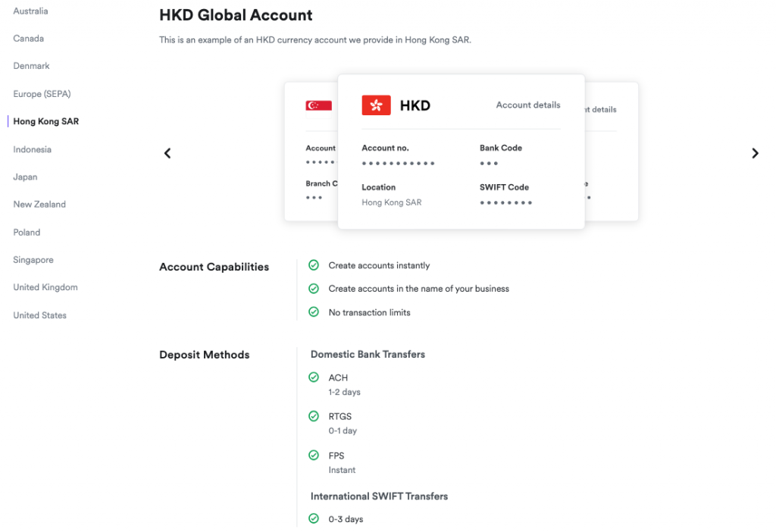Click the '0-1 day' RTGS timing
776x532 pixels.
[343, 431]
